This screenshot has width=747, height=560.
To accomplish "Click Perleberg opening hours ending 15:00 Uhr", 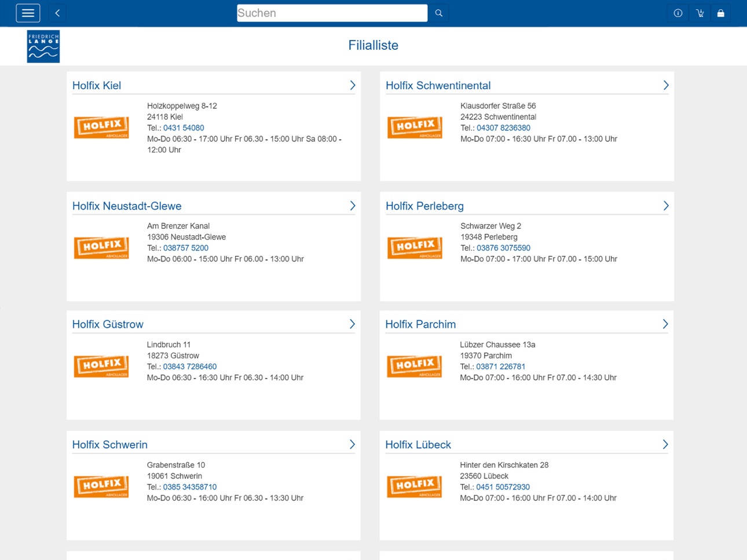I will (539, 259).
